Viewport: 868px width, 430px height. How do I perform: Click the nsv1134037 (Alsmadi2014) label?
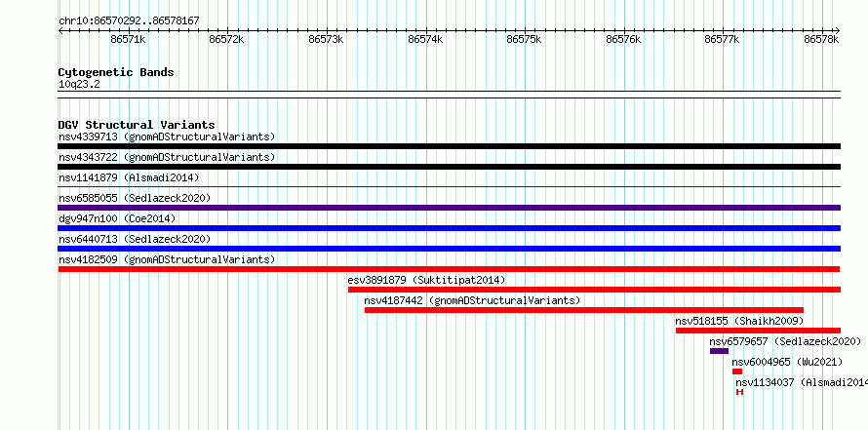(x=802, y=382)
